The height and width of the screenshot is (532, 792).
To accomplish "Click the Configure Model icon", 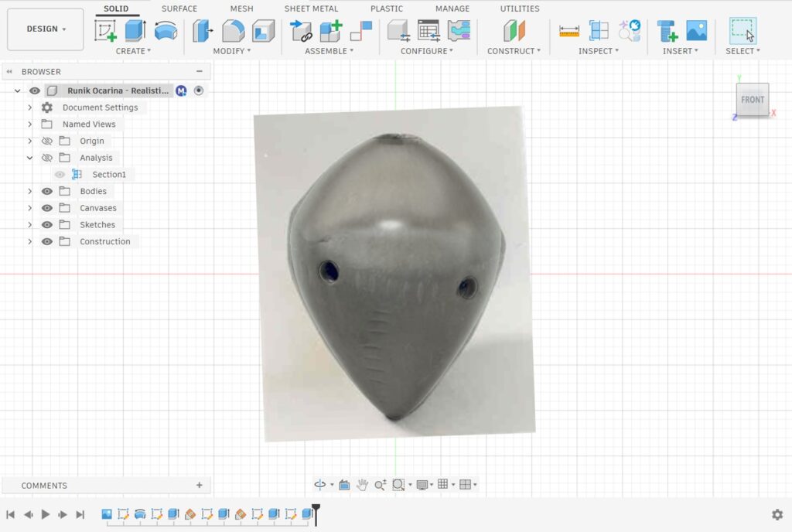I will click(398, 31).
